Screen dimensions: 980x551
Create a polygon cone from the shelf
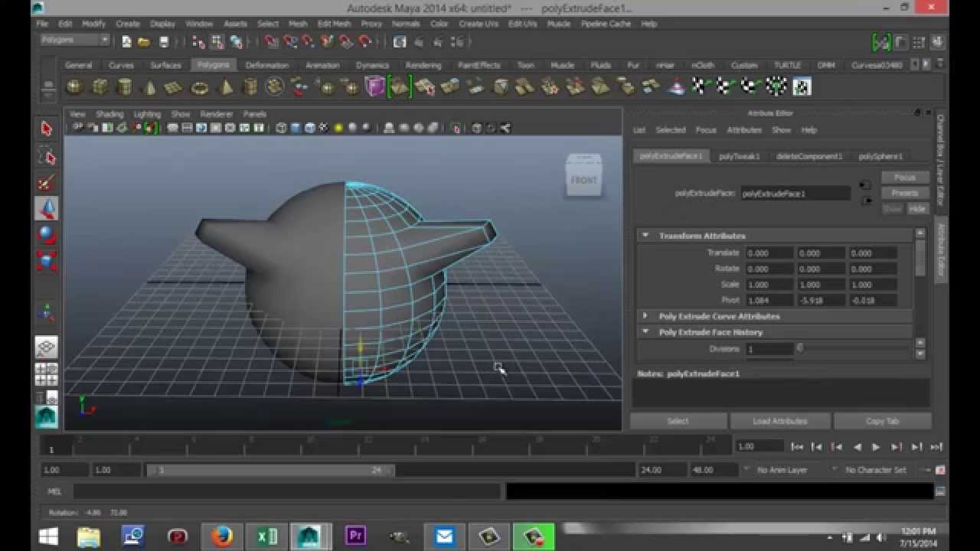pyautogui.click(x=150, y=87)
